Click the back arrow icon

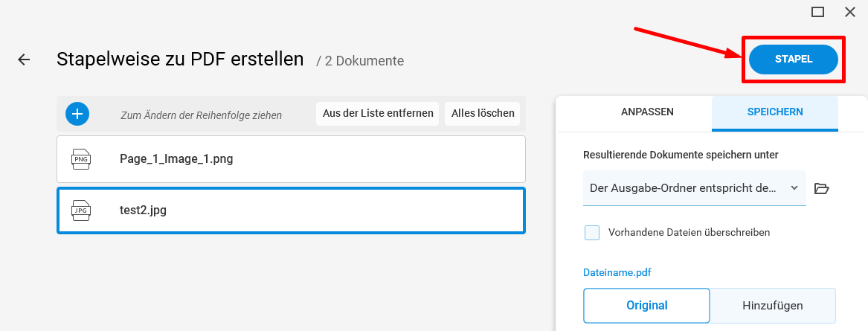click(x=24, y=60)
